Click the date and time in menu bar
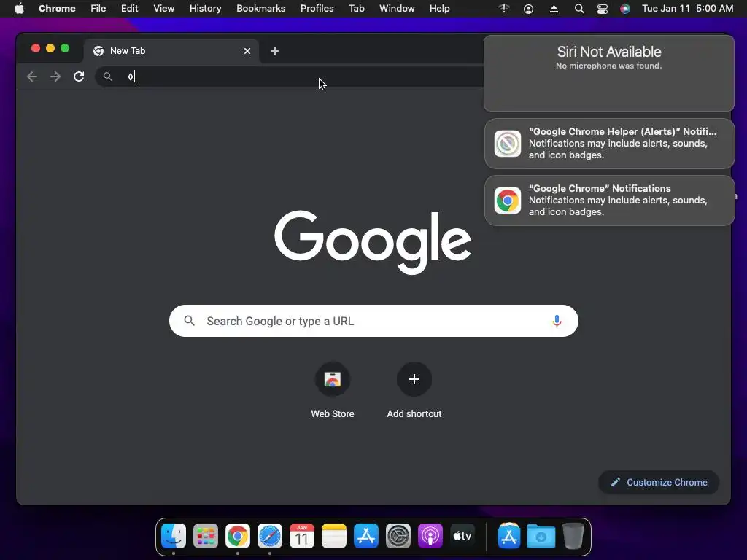This screenshot has height=560, width=747. 687,9
